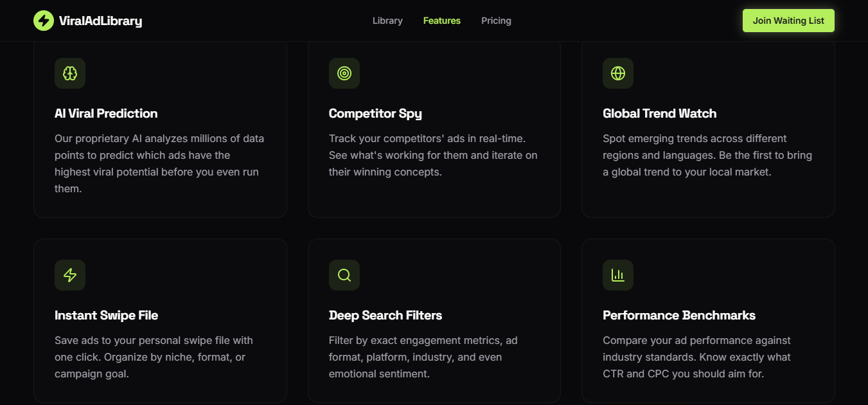Select the Performance Benchmarks card
Screen dimensions: 868x405
(x=707, y=321)
